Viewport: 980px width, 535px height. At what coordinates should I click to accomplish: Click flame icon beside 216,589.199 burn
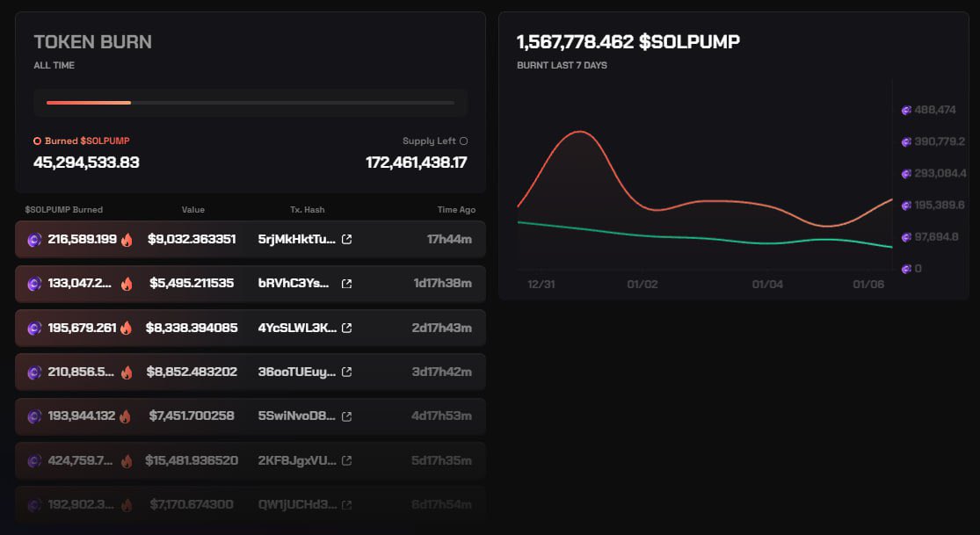tap(127, 239)
